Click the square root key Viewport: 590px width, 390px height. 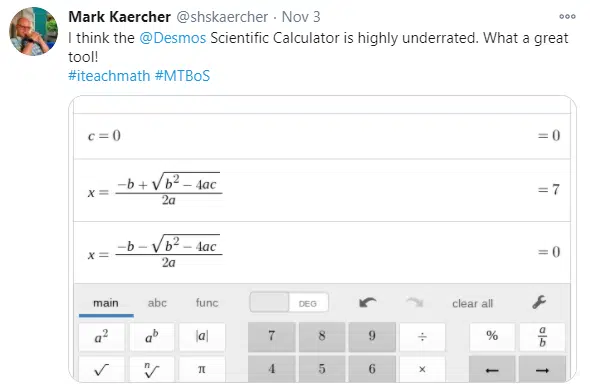pyautogui.click(x=102, y=370)
